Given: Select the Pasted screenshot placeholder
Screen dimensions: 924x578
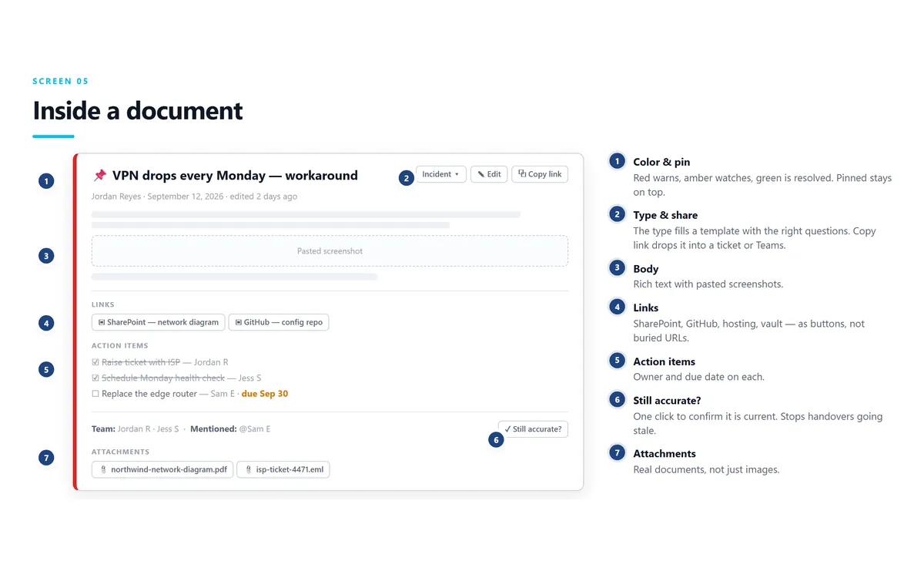Looking at the screenshot, I should tap(330, 251).
